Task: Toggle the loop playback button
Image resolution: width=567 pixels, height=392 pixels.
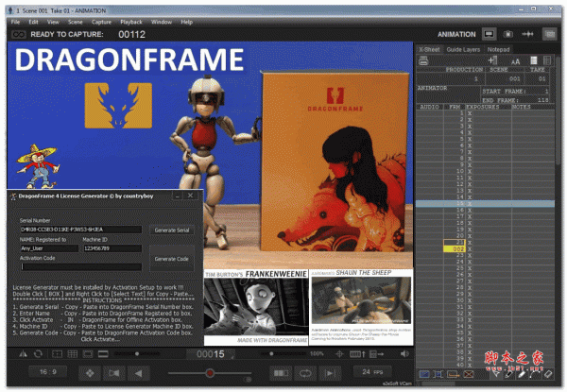Action: point(305,373)
